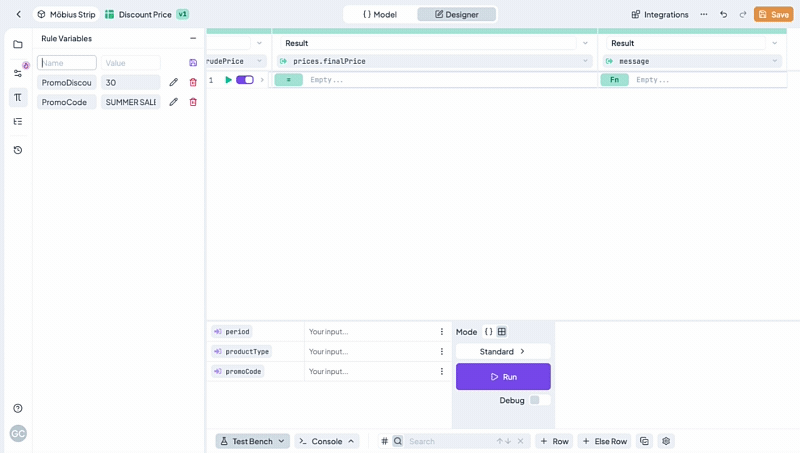The width and height of the screenshot is (800, 453).
Task: Run row 1 with green play icon
Action: point(228,80)
